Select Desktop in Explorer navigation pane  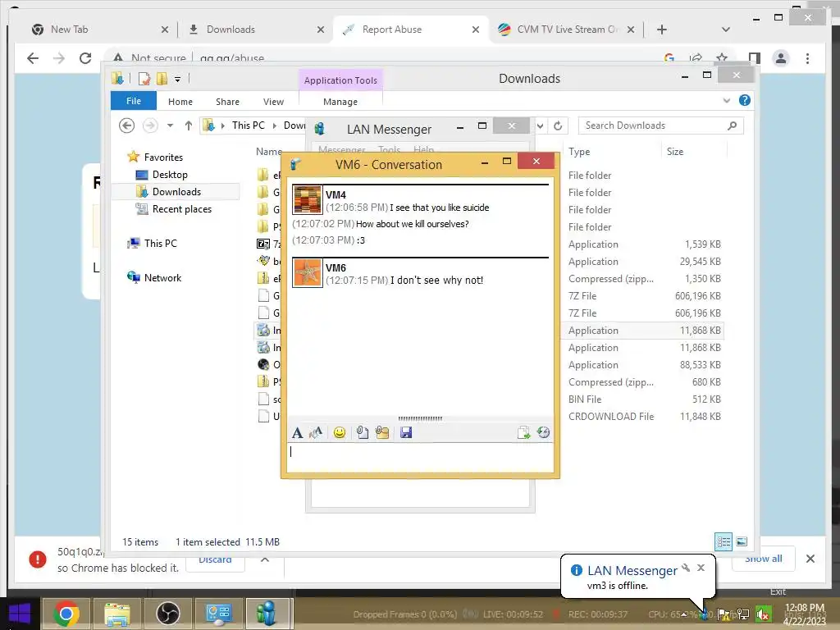click(170, 175)
